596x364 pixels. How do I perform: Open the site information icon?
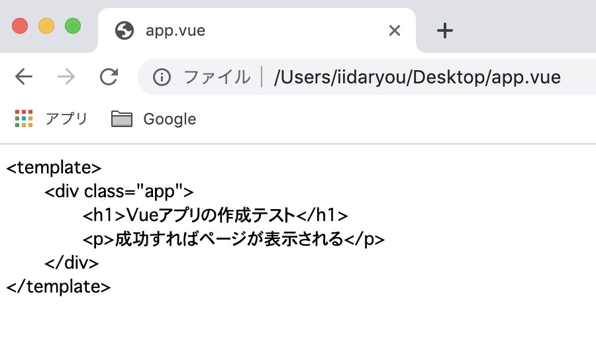[162, 77]
